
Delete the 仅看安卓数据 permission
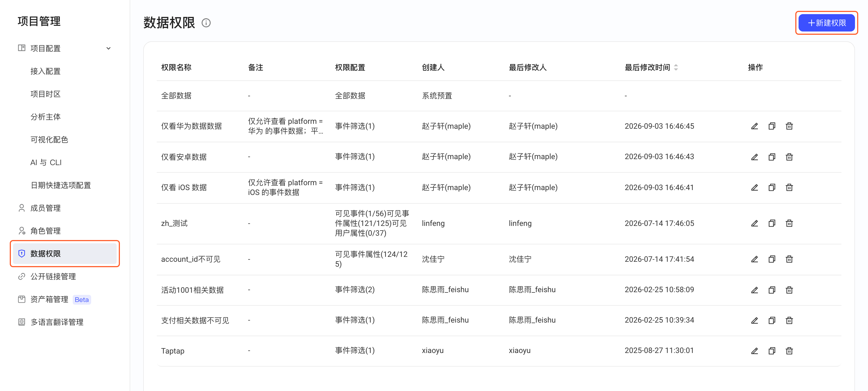[x=789, y=157]
